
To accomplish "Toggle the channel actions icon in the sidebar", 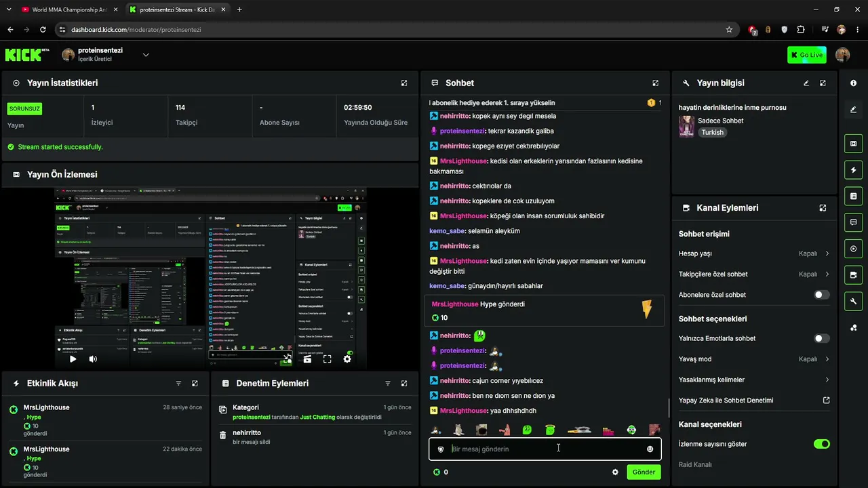I will (853, 275).
